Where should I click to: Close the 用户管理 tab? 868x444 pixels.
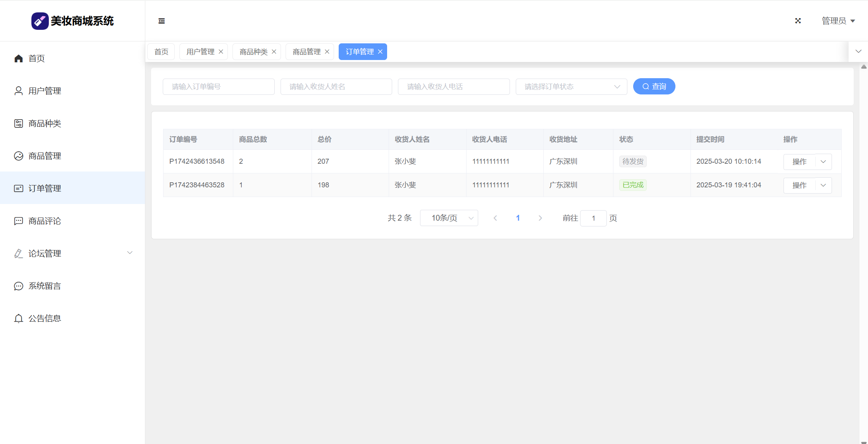[x=221, y=52]
